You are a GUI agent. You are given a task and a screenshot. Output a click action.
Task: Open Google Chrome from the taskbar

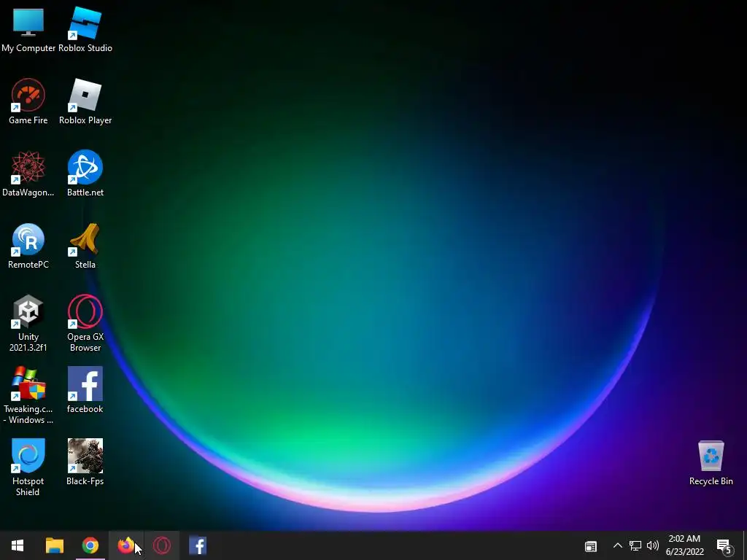90,545
